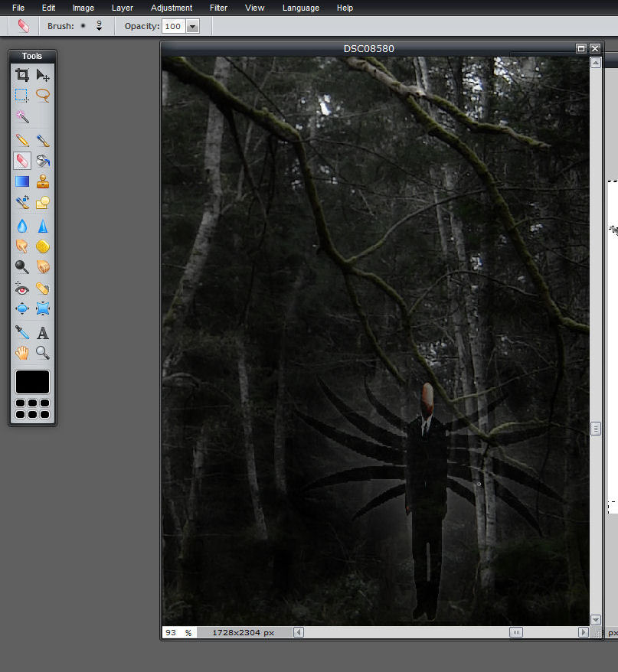Open the Filter menu
This screenshot has width=618, height=672.
[x=218, y=8]
